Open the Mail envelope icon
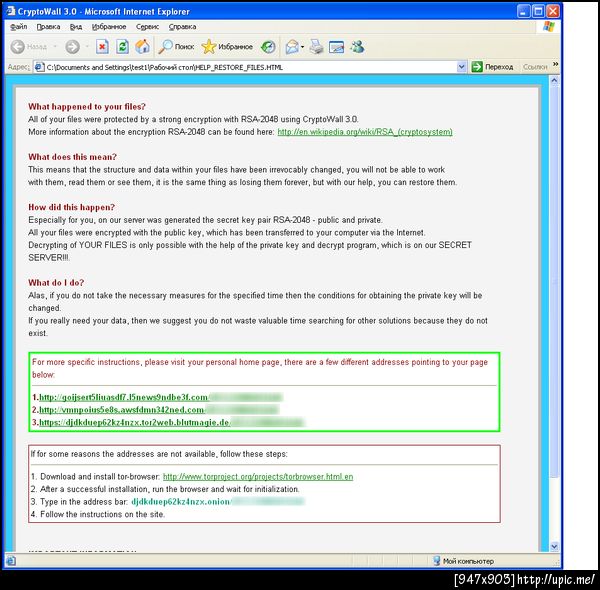This screenshot has height=590, width=600. [292, 47]
